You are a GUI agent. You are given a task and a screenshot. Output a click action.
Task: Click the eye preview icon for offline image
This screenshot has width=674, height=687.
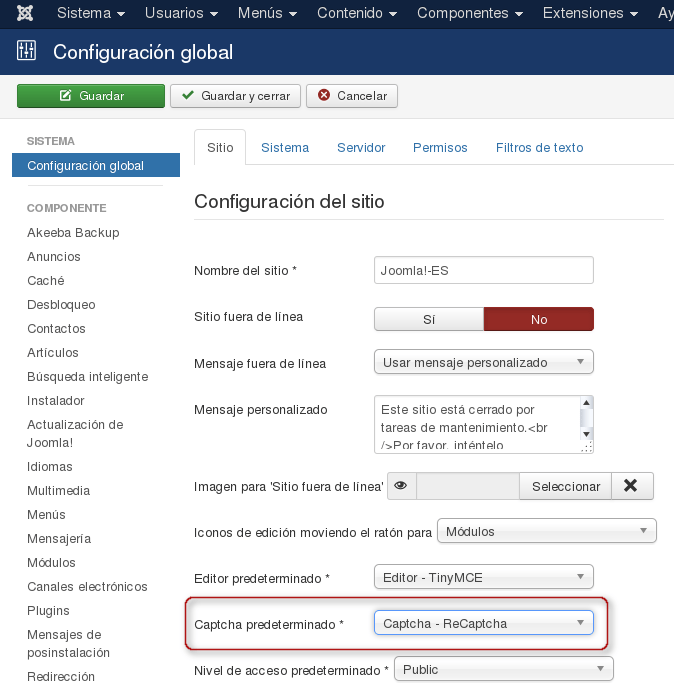(x=401, y=485)
